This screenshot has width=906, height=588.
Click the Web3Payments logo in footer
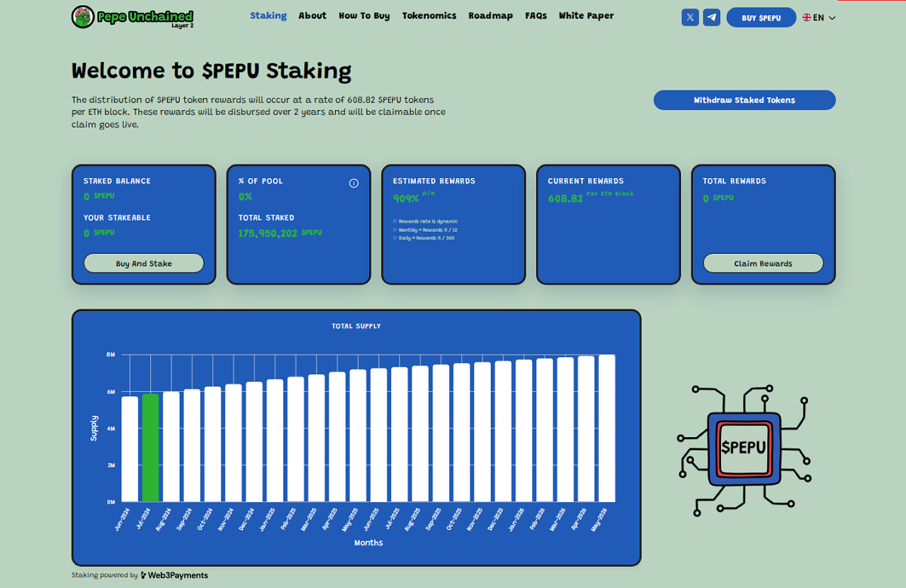(x=174, y=575)
